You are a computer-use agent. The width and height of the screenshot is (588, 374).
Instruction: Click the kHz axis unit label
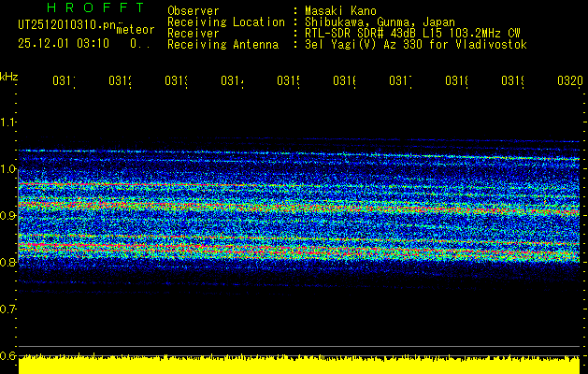click(x=9, y=77)
